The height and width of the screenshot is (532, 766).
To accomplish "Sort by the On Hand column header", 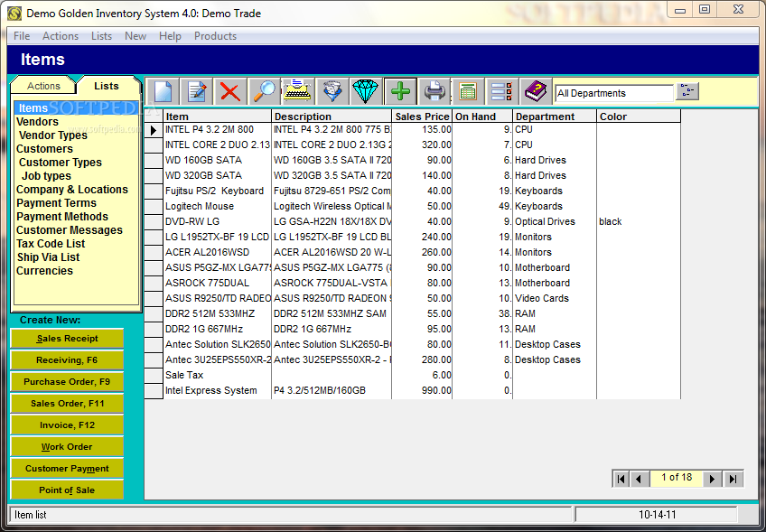I will [x=482, y=117].
